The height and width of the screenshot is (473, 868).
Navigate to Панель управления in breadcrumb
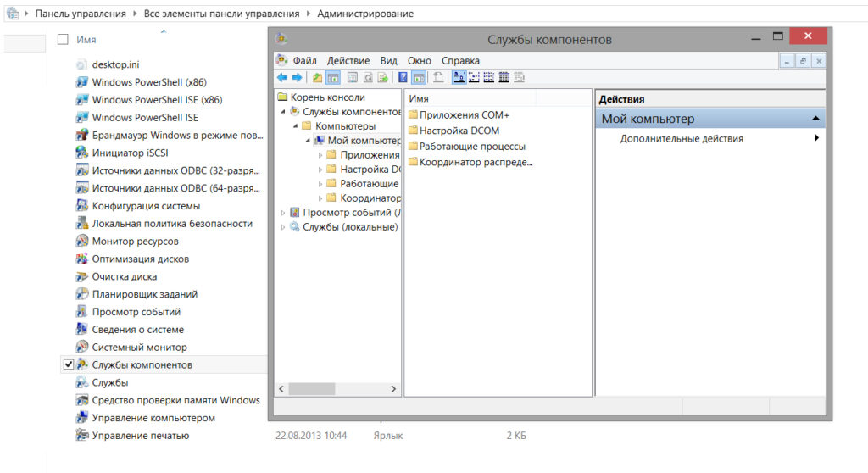tap(81, 14)
